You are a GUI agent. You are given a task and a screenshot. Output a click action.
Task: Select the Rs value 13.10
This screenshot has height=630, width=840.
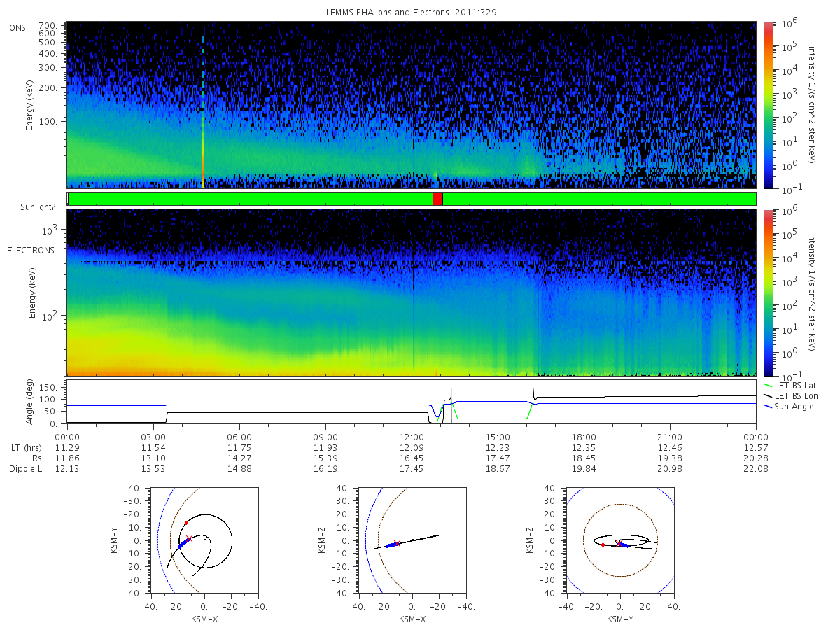click(153, 458)
